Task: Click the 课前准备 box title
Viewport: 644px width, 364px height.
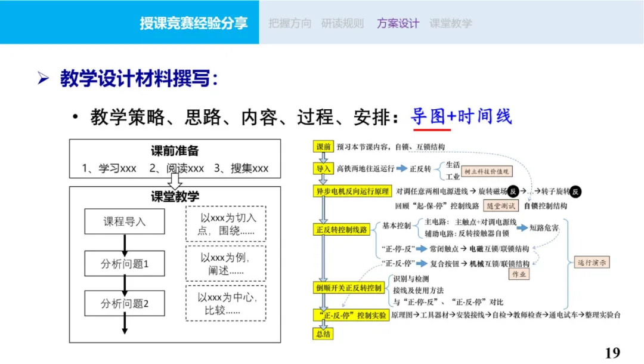Action: click(x=175, y=151)
